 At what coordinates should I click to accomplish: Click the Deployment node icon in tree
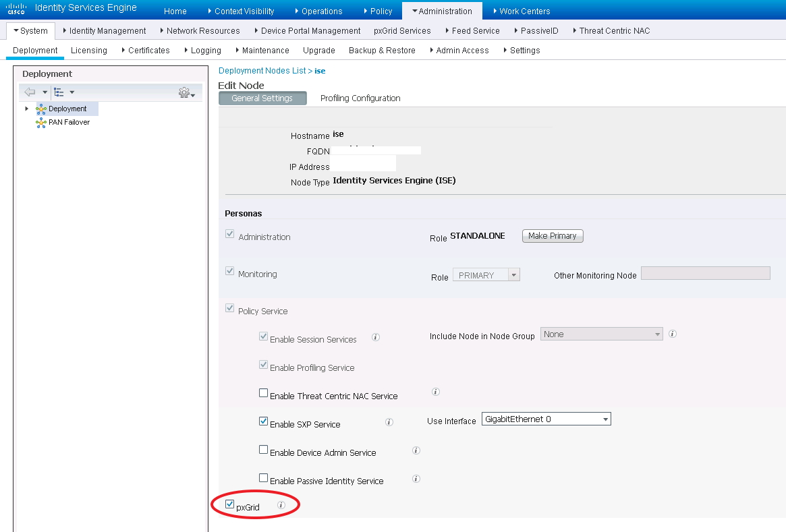click(x=41, y=109)
